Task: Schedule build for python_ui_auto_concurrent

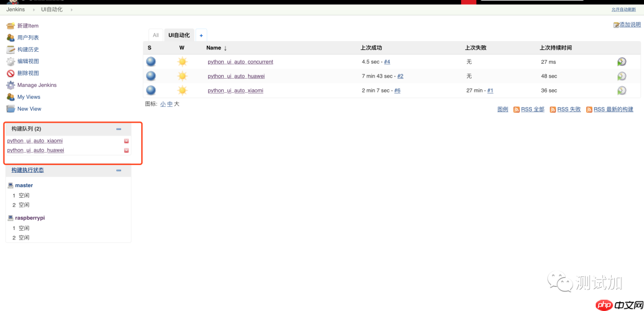Action: 621,61
